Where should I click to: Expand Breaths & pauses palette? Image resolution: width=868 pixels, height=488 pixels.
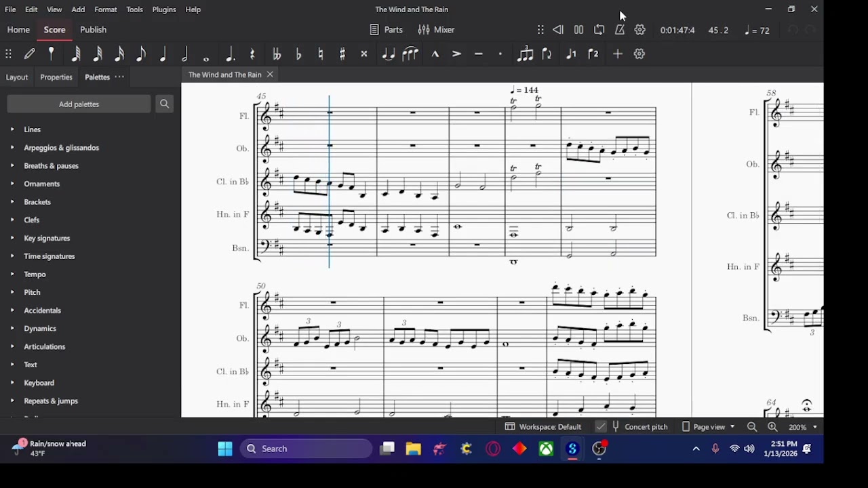click(12, 166)
